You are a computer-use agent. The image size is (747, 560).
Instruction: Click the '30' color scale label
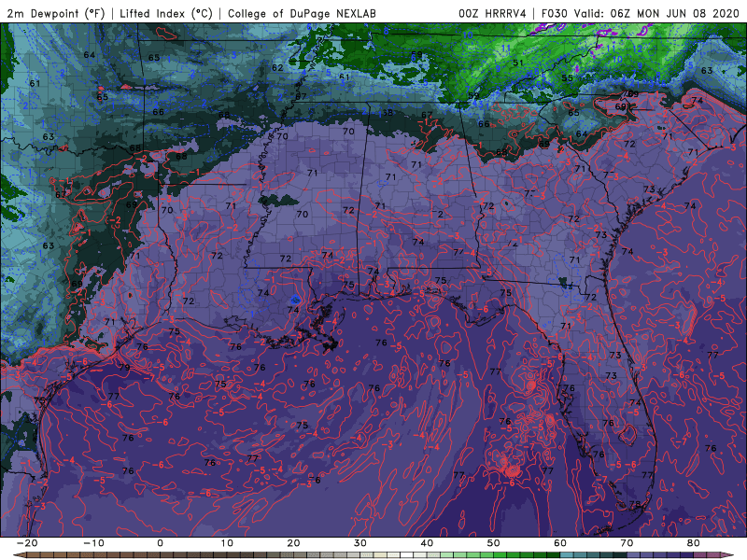click(360, 543)
